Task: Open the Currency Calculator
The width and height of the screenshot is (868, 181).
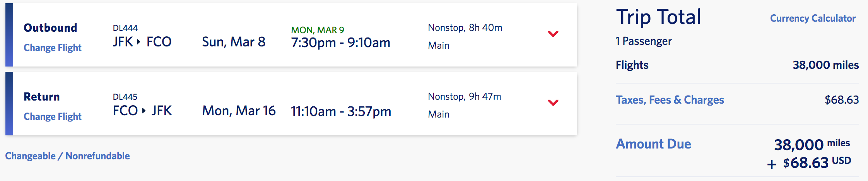Action: [813, 18]
